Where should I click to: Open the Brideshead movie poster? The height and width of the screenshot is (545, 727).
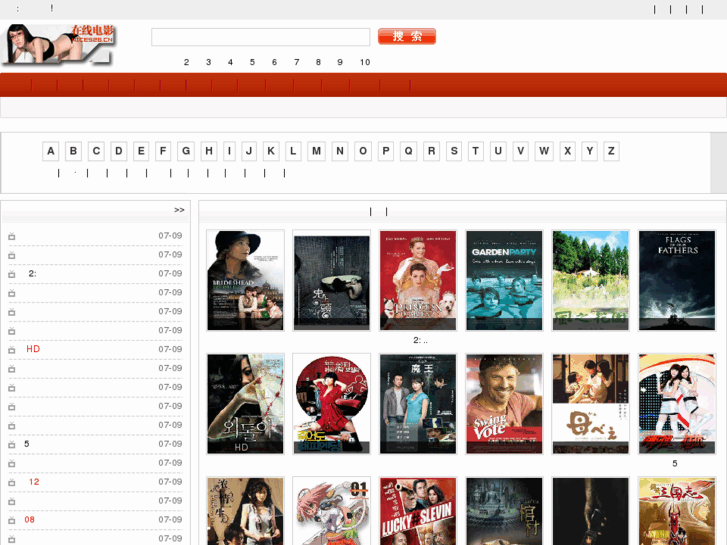[245, 281]
